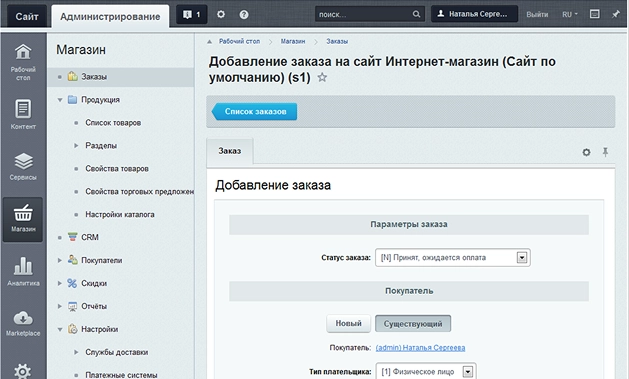Open Свойства товаров menu item
The height and width of the screenshot is (379, 629).
tap(117, 169)
